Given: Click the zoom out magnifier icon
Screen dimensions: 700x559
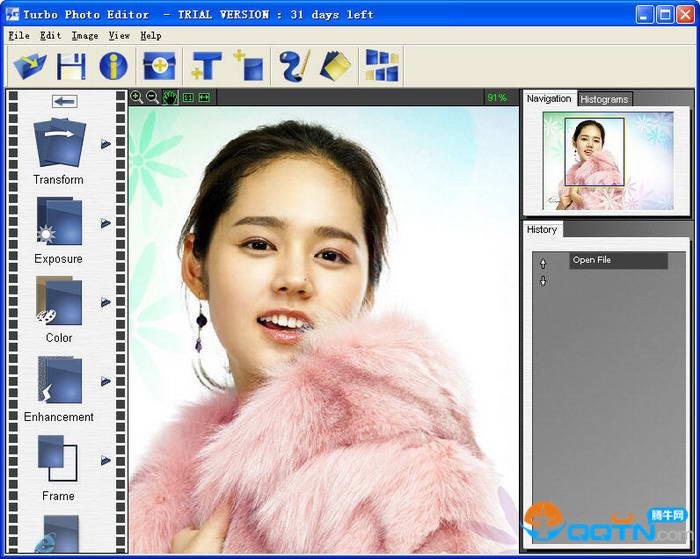Looking at the screenshot, I should click(x=152, y=97).
